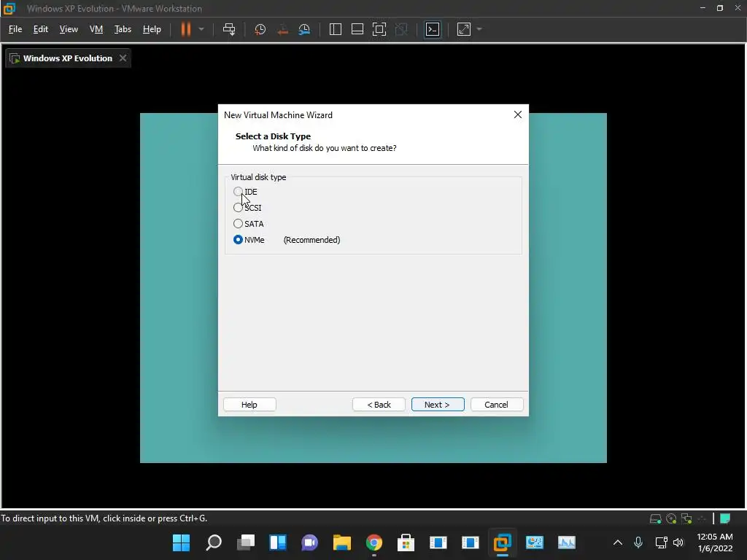Open Google Chrome from the taskbar
This screenshot has width=747, height=560.
374,542
